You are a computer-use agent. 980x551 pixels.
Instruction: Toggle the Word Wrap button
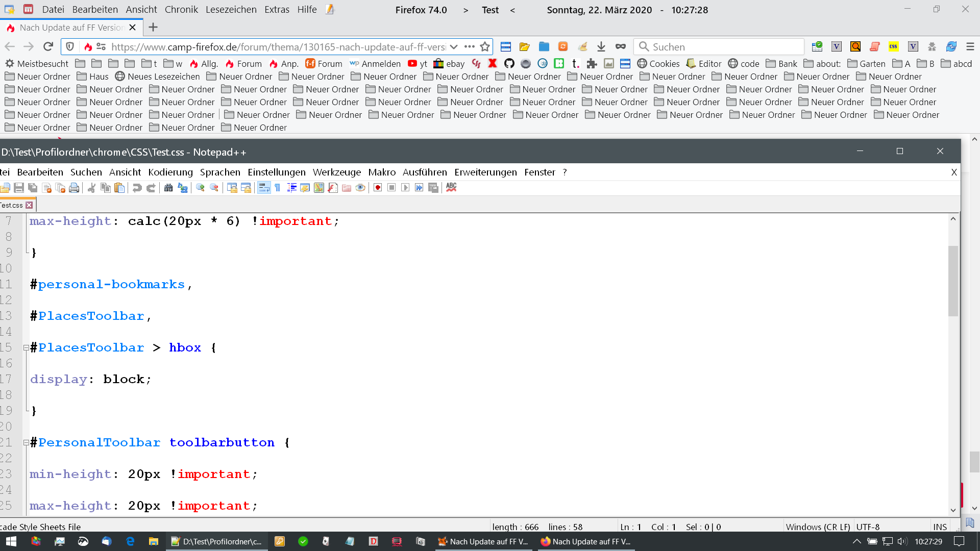(264, 188)
